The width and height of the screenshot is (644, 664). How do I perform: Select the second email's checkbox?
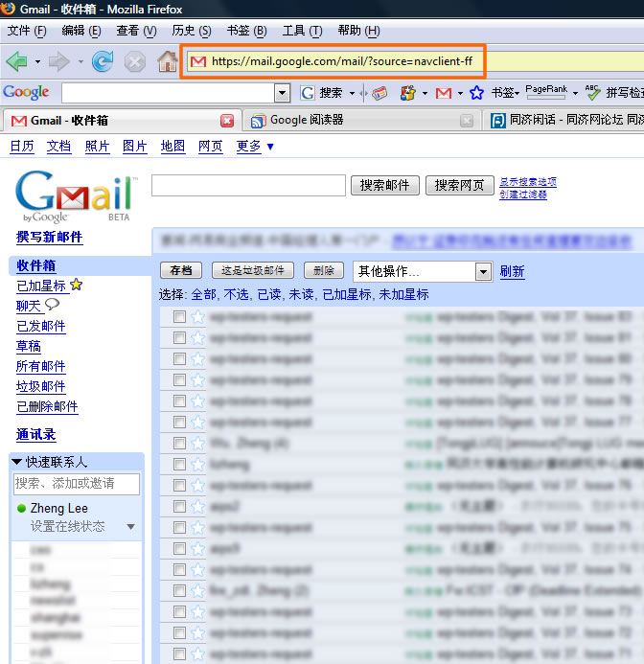pyautogui.click(x=179, y=337)
